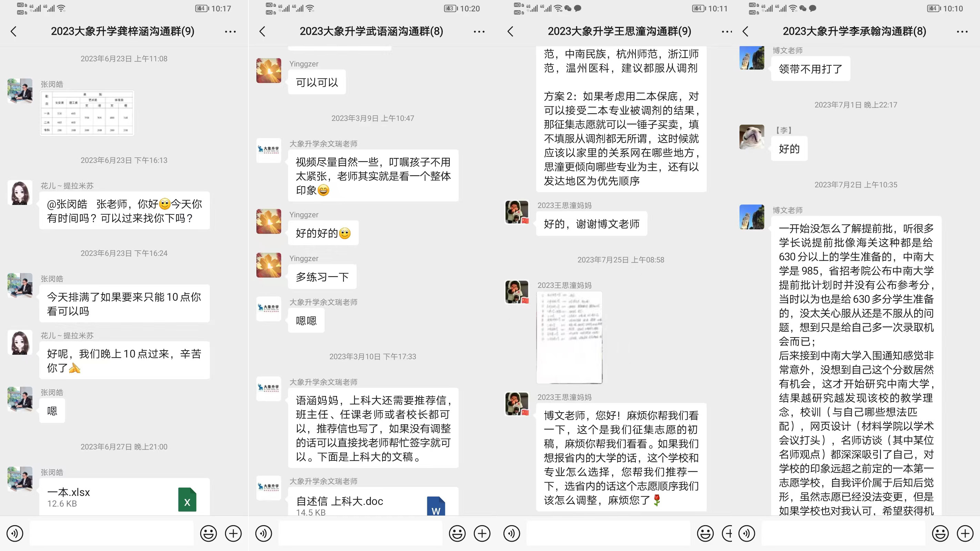Viewport: 980px width, 551px height.
Task: Tap message input field in 李承翰 chat
Action: [x=844, y=533]
